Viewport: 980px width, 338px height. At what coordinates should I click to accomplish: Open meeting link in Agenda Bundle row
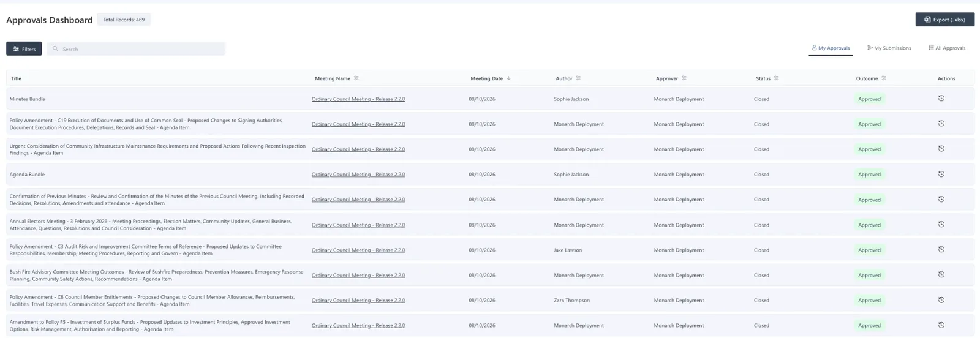tap(358, 174)
